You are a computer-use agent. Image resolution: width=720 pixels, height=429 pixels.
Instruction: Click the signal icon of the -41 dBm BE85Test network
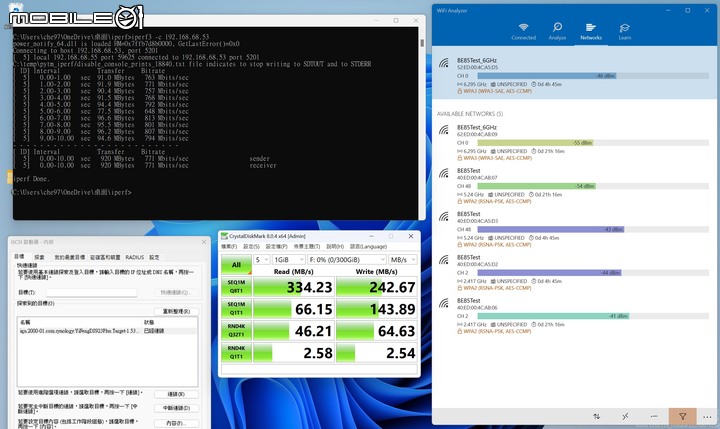tap(444, 303)
